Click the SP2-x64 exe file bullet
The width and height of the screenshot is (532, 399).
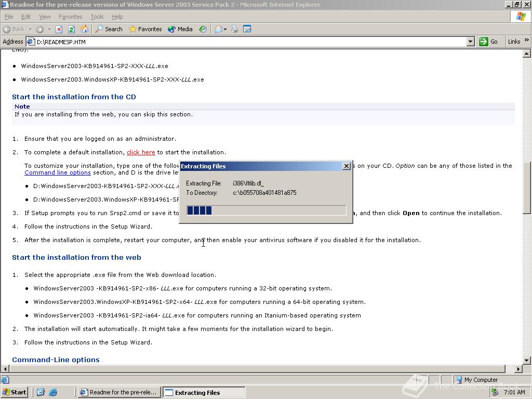pyautogui.click(x=199, y=302)
